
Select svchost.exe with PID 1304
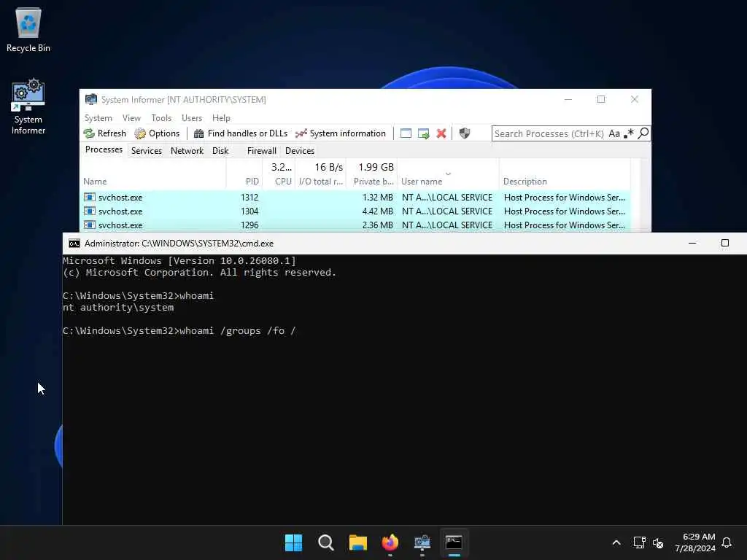point(355,211)
